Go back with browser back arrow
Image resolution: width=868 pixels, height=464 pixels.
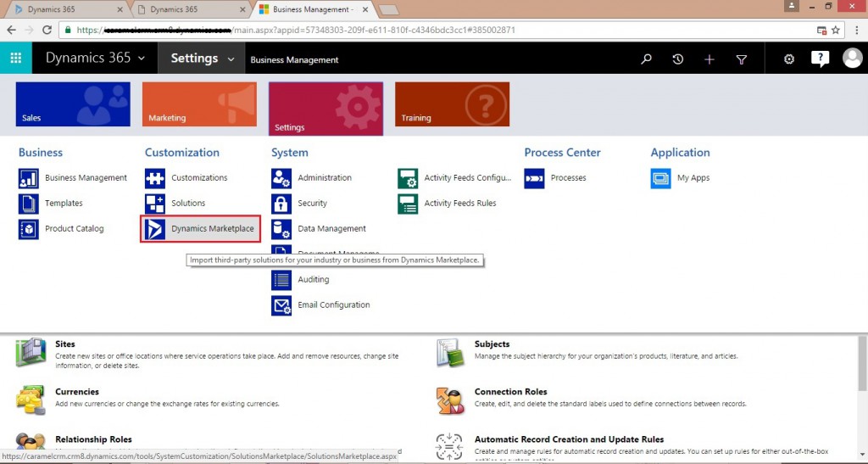pos(12,30)
